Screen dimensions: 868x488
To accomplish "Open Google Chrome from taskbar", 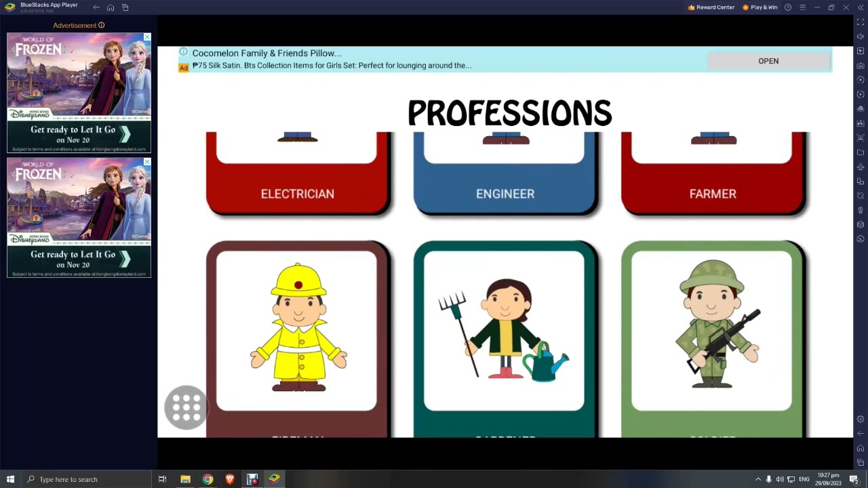I will [x=208, y=479].
